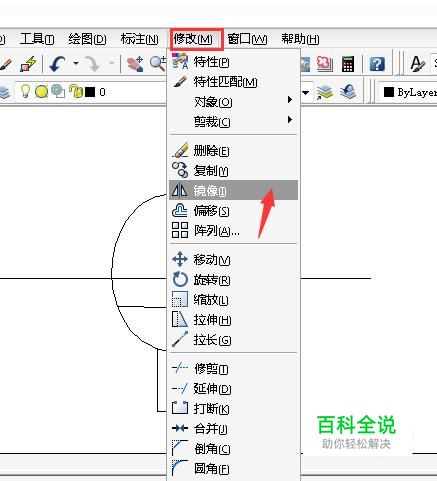Choose 缩放(L) scale command
Screen dimensions: 437x481
click(233, 300)
